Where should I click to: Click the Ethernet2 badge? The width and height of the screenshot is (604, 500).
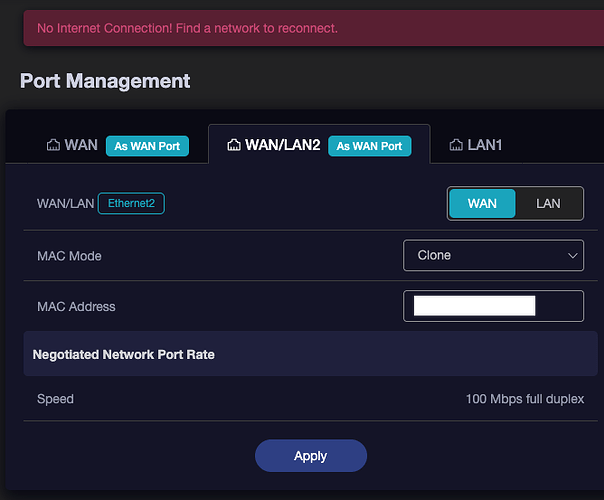[131, 204]
